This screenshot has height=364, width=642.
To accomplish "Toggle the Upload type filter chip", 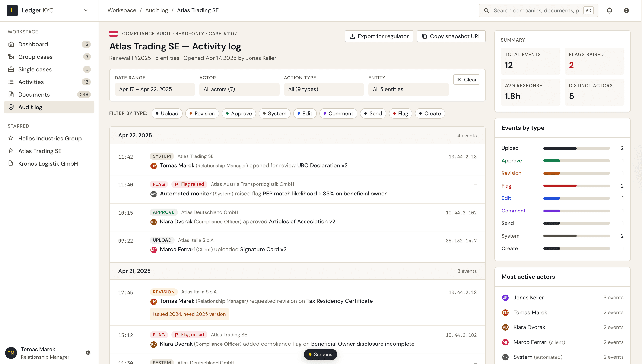I will click(x=167, y=114).
